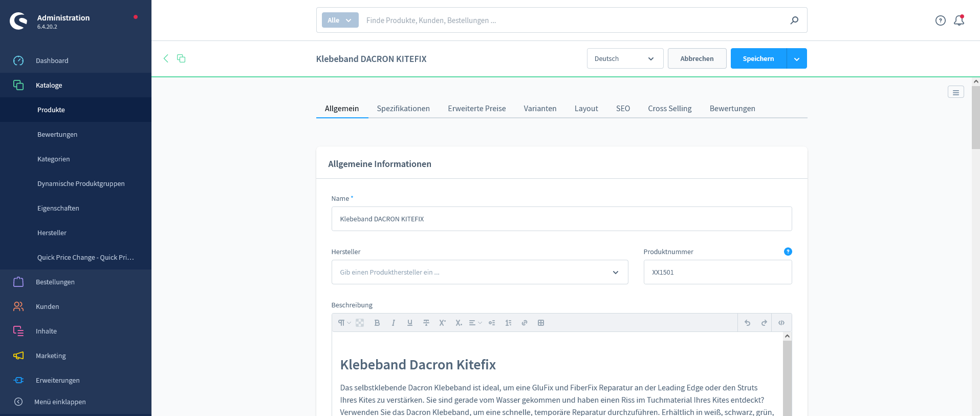Open the Marketing section
Image resolution: width=980 pixels, height=416 pixels.
76,356
